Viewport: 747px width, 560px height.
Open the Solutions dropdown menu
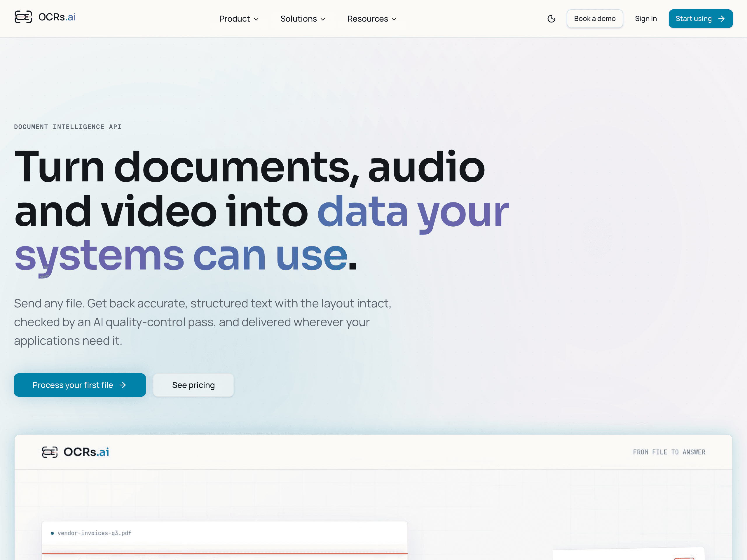[x=303, y=19]
